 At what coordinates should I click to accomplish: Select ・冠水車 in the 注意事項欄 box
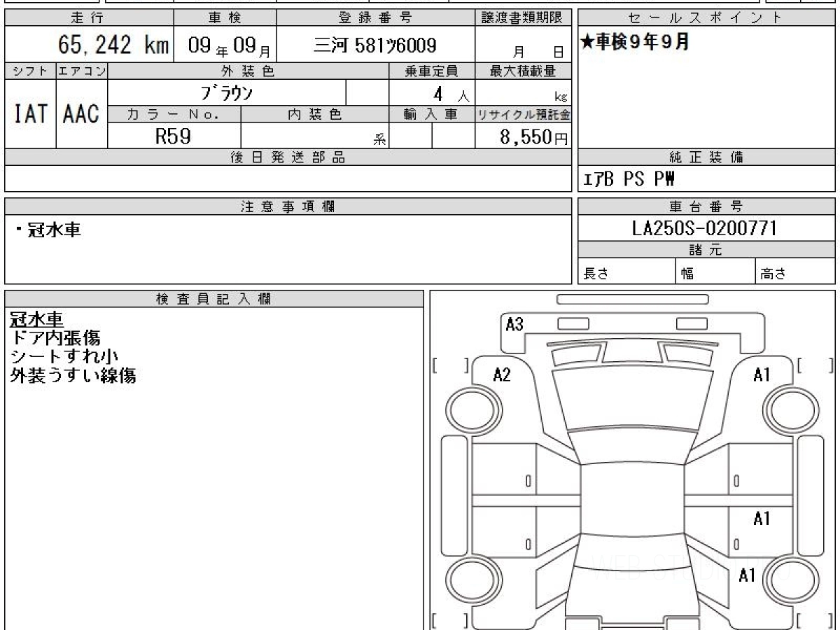pyautogui.click(x=47, y=230)
